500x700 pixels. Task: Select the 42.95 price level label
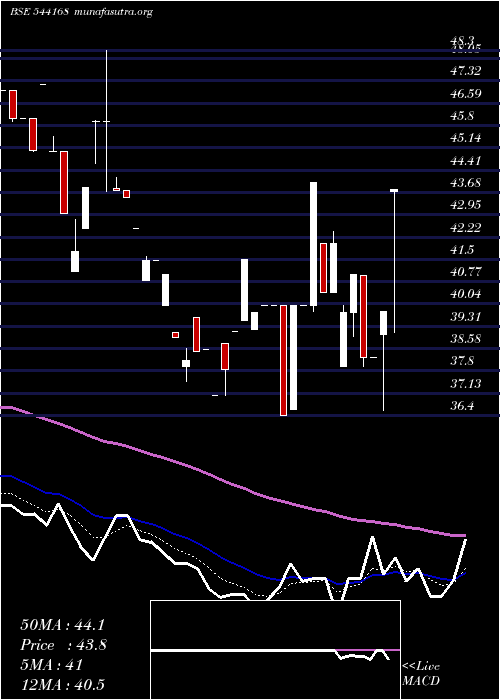point(466,205)
